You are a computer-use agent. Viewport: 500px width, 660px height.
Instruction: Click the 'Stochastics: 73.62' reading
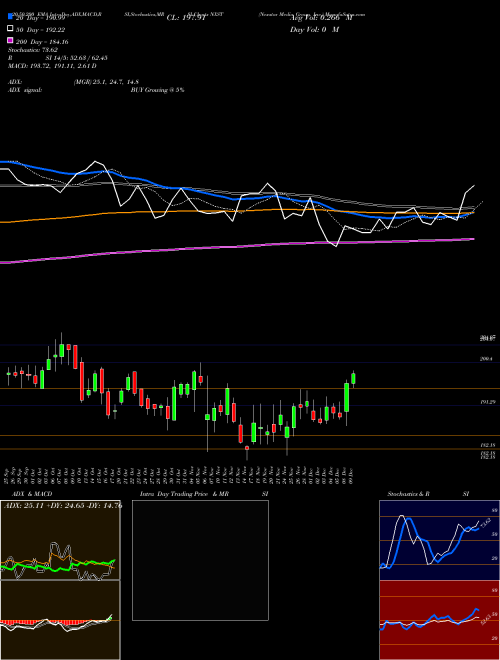point(33,50)
